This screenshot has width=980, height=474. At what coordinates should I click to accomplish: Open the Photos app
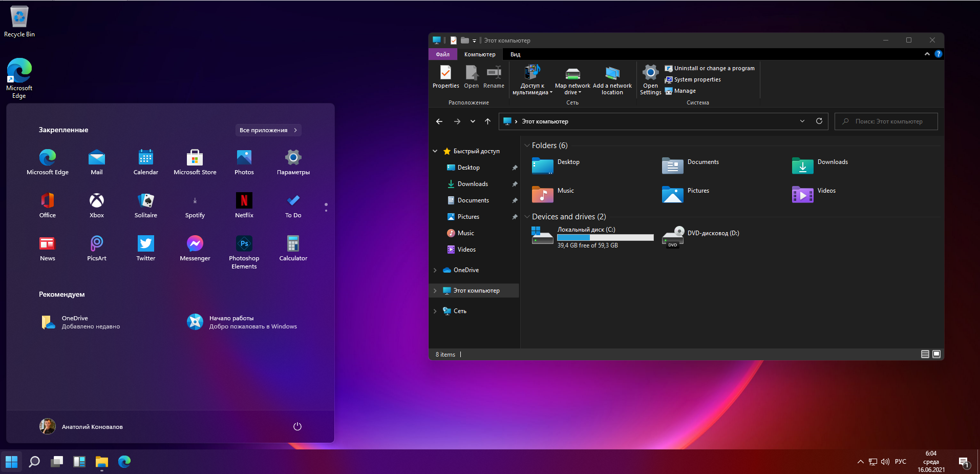pos(244,162)
